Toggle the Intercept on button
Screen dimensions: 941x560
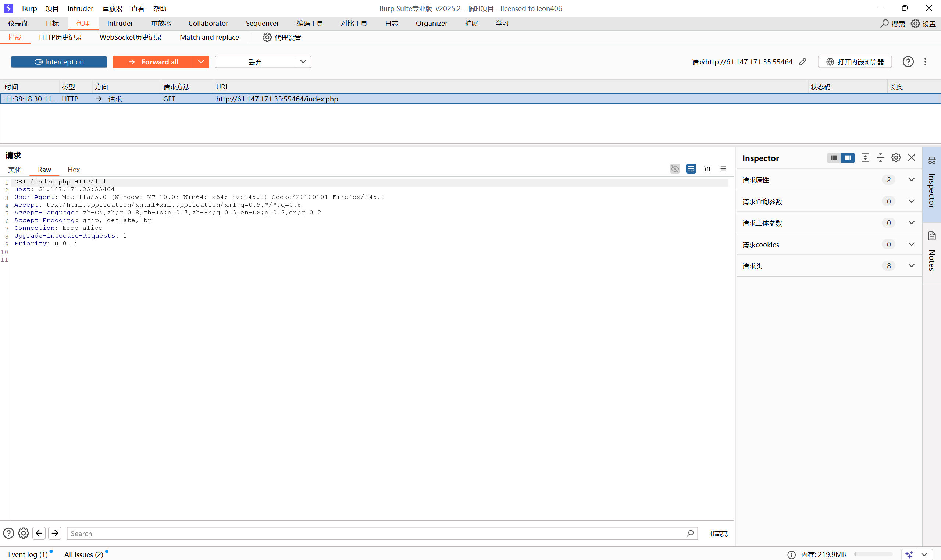pyautogui.click(x=59, y=62)
